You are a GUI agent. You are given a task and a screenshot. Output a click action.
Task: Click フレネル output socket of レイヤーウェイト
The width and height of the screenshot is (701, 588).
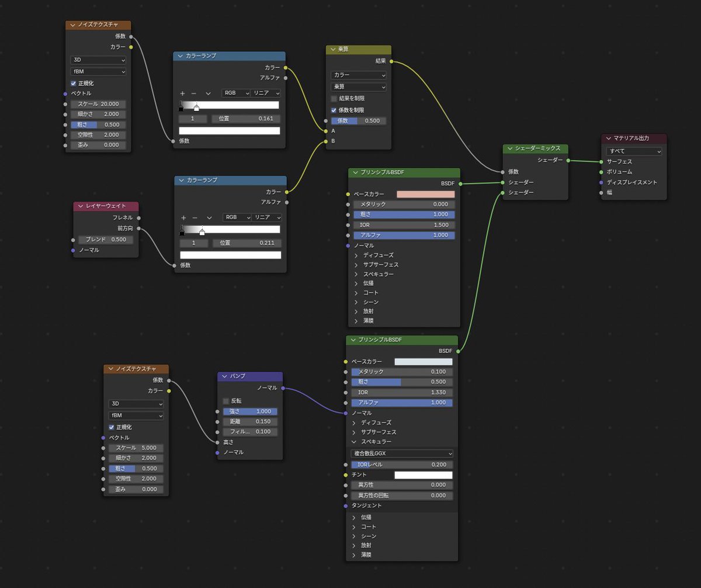point(138,218)
